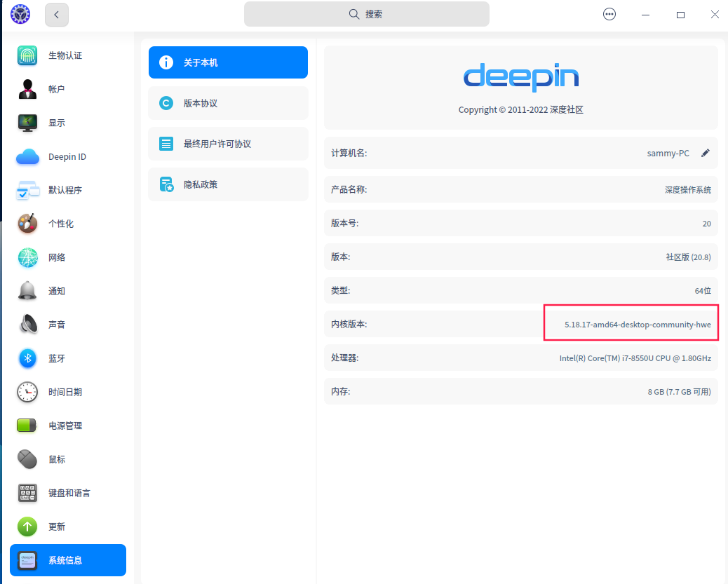Screen dimensions: 728x584
Task: Switch to 最终用户许可协议 page
Action: pos(228,144)
